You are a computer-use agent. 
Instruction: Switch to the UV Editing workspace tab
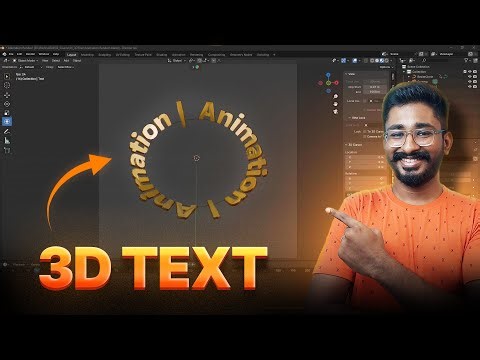pos(123,55)
